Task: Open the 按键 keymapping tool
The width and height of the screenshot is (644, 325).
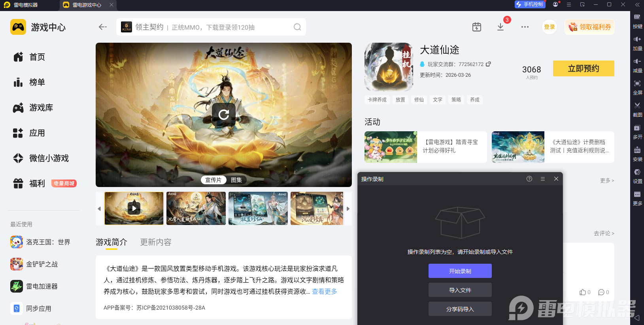Action: pyautogui.click(x=637, y=21)
